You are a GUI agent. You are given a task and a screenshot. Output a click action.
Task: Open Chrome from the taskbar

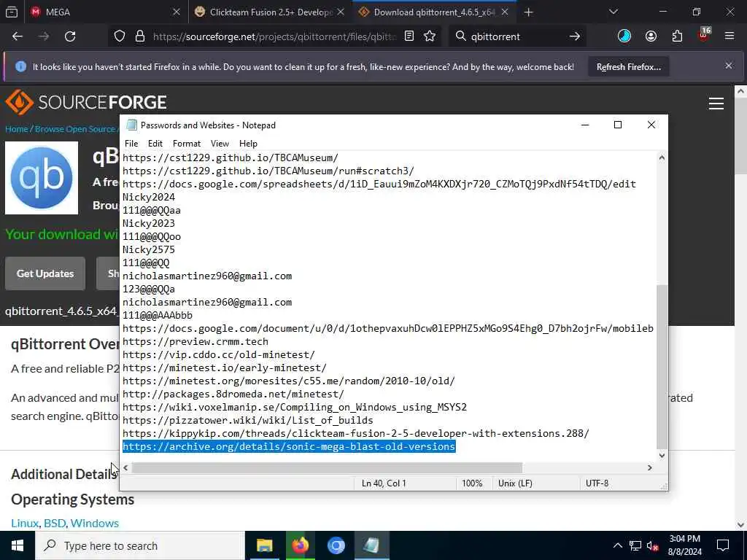[336, 545]
